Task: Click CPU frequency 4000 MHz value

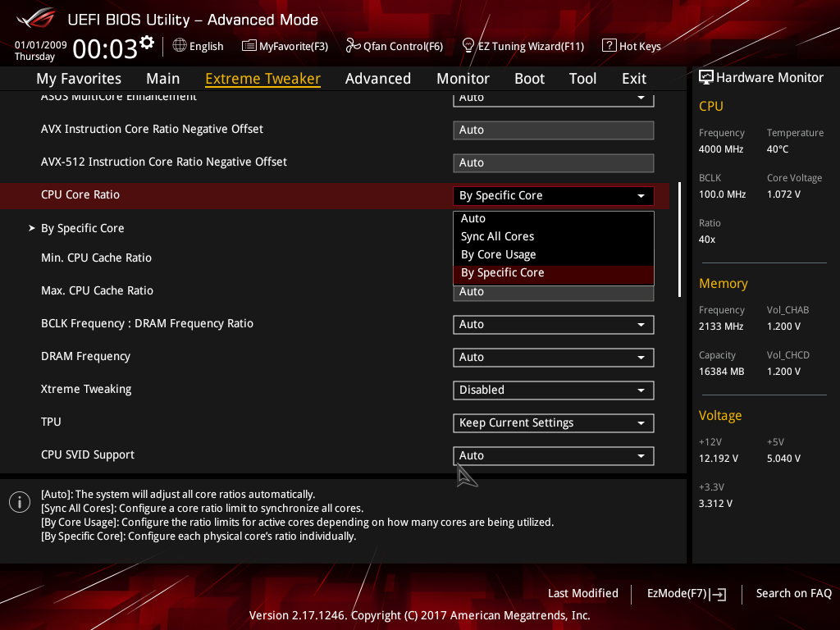Action: pos(721,149)
